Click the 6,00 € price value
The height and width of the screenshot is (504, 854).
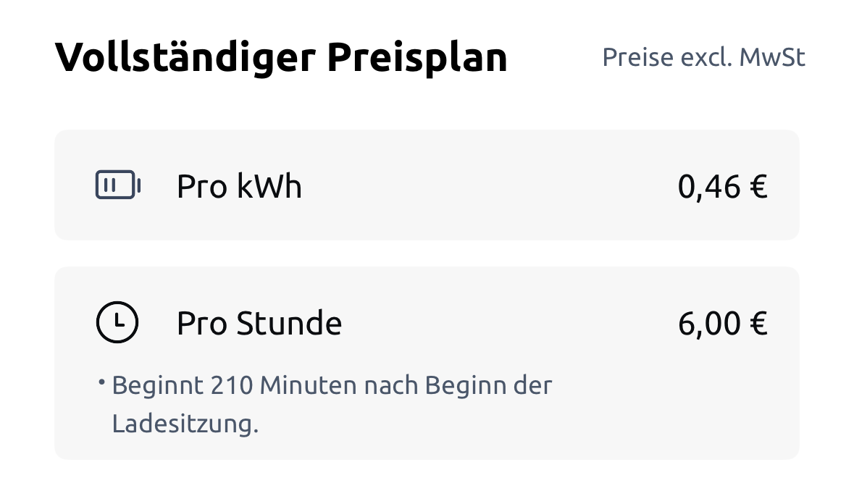(721, 323)
